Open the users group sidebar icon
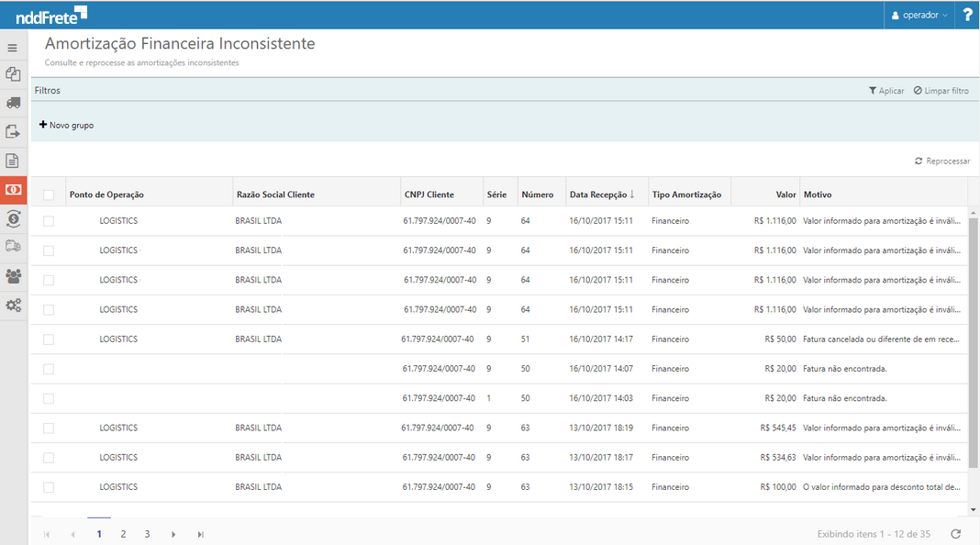This screenshot has height=545, width=980. pos(13,276)
